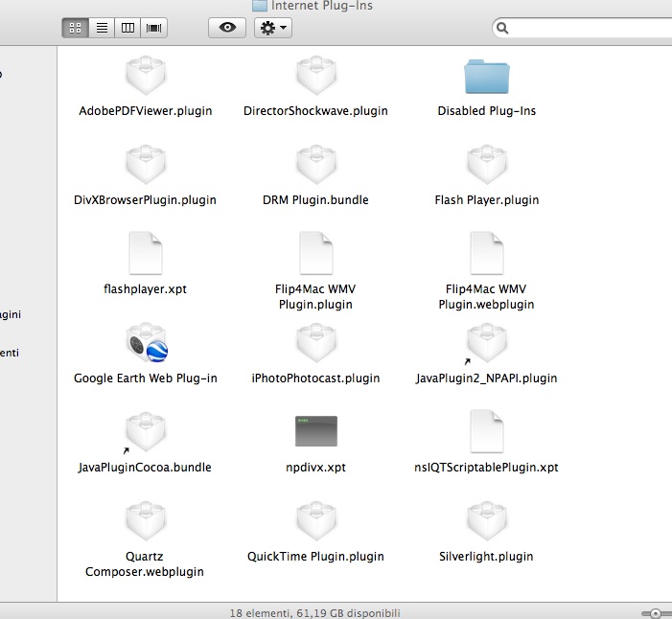The height and width of the screenshot is (619, 672).
Task: Select the Disabled Plug-Ins folder icon
Action: click(x=486, y=77)
